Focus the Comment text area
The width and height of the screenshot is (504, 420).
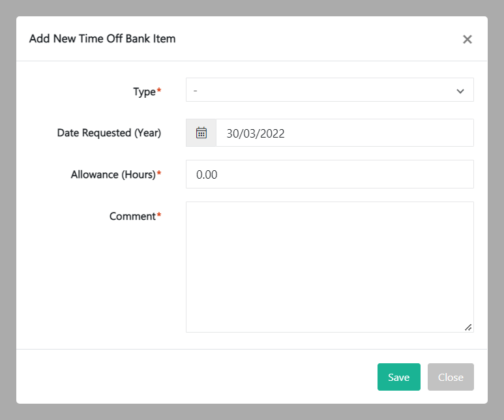pos(329,267)
